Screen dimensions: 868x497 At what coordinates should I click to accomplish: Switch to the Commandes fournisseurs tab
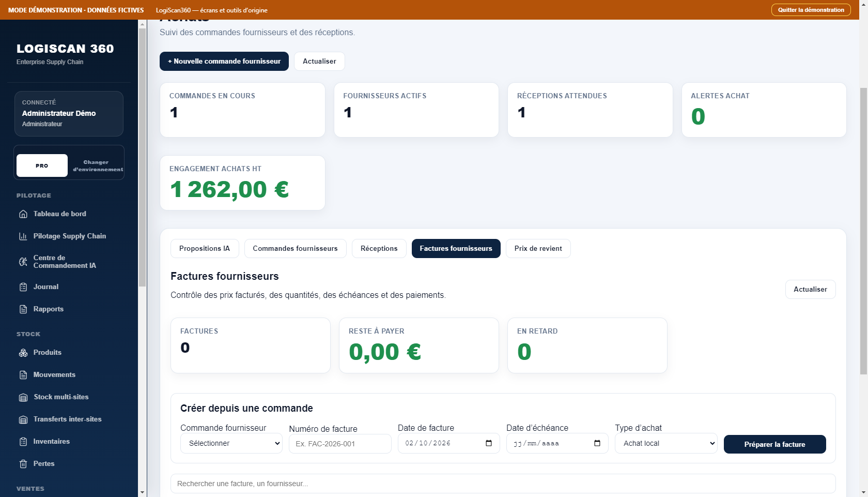[295, 248]
